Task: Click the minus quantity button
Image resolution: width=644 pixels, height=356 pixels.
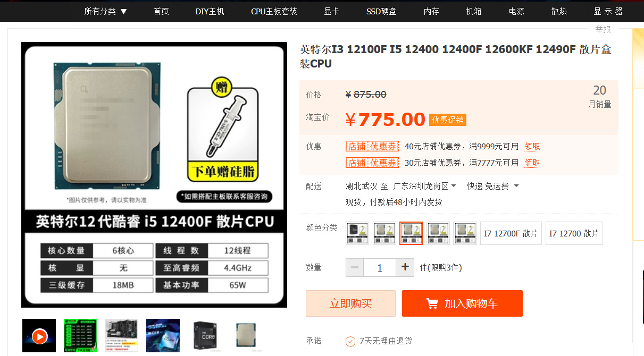Action: click(x=355, y=267)
